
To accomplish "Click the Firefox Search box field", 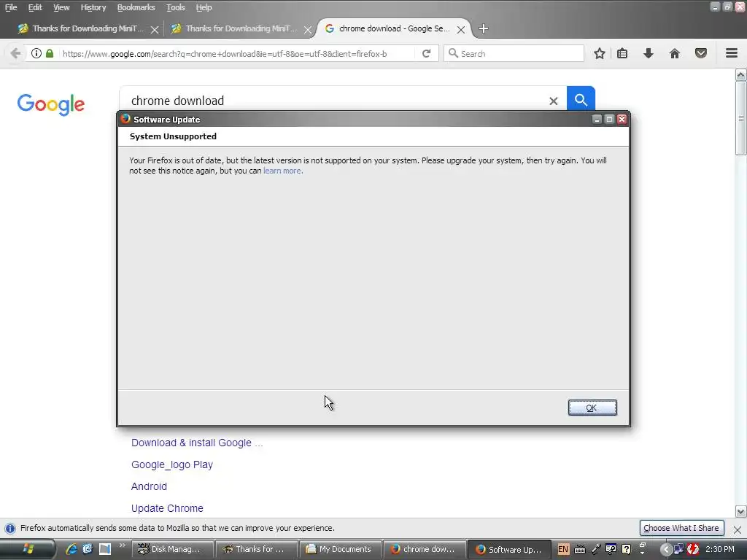I will pyautogui.click(x=514, y=53).
